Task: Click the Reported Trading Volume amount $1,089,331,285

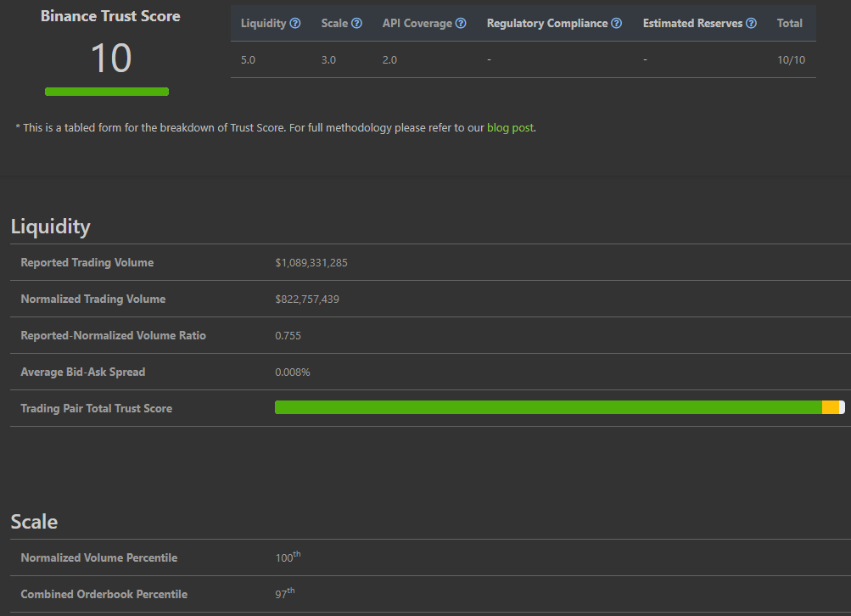Action: pyautogui.click(x=311, y=263)
